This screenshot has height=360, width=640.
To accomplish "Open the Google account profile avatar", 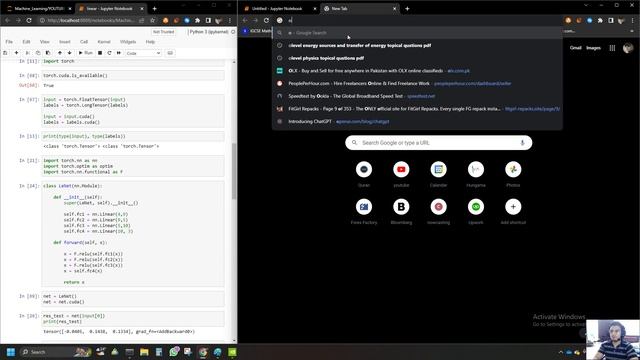I will [628, 48].
